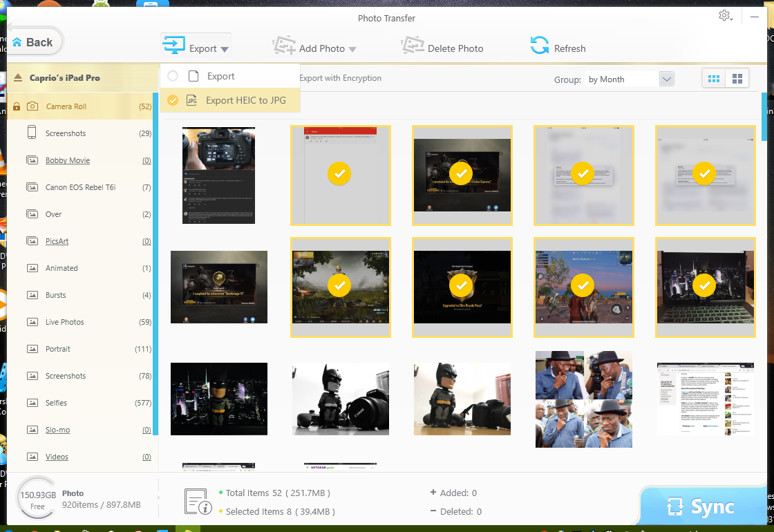Click the Delete Photo label
Image resolution: width=774 pixels, height=532 pixels.
point(455,48)
